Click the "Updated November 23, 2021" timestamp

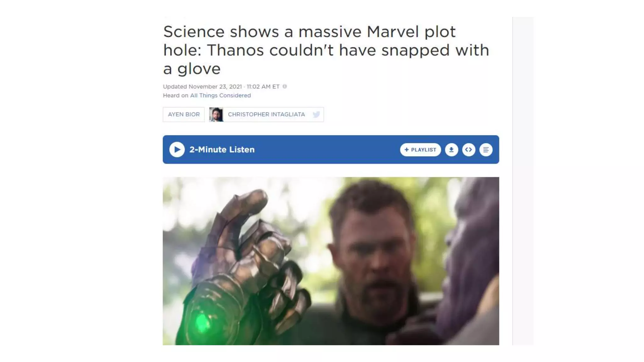(203, 87)
